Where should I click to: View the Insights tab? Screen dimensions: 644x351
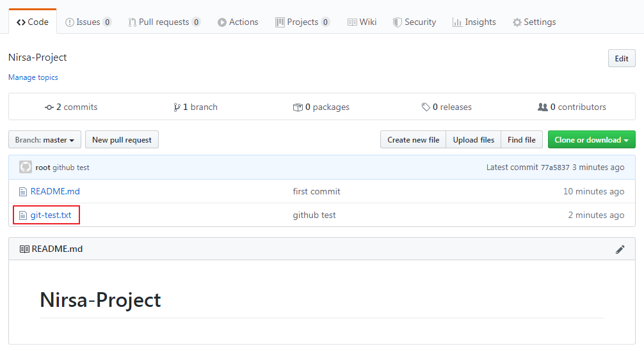[474, 22]
